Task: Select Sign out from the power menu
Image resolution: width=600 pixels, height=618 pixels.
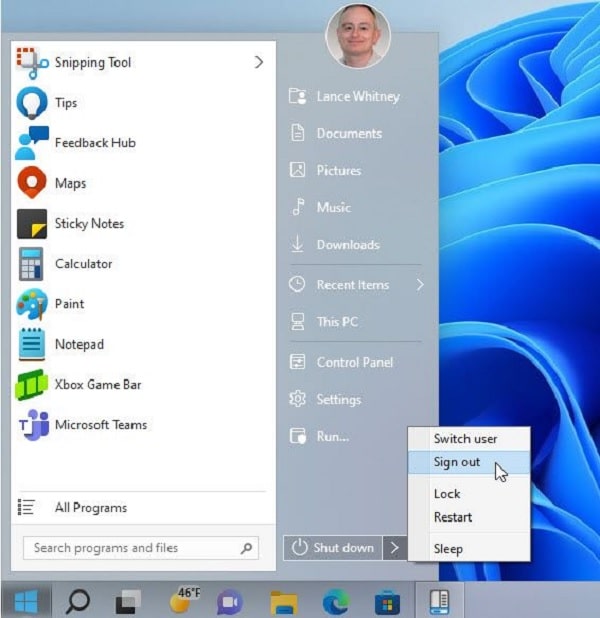Action: (469, 462)
